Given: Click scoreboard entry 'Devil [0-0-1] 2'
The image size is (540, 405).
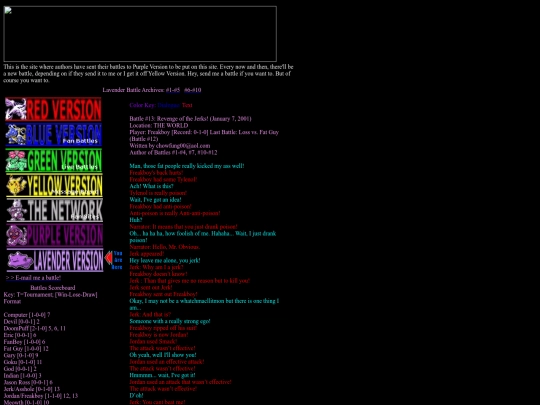Looking at the screenshot, I should tap(21, 321).
